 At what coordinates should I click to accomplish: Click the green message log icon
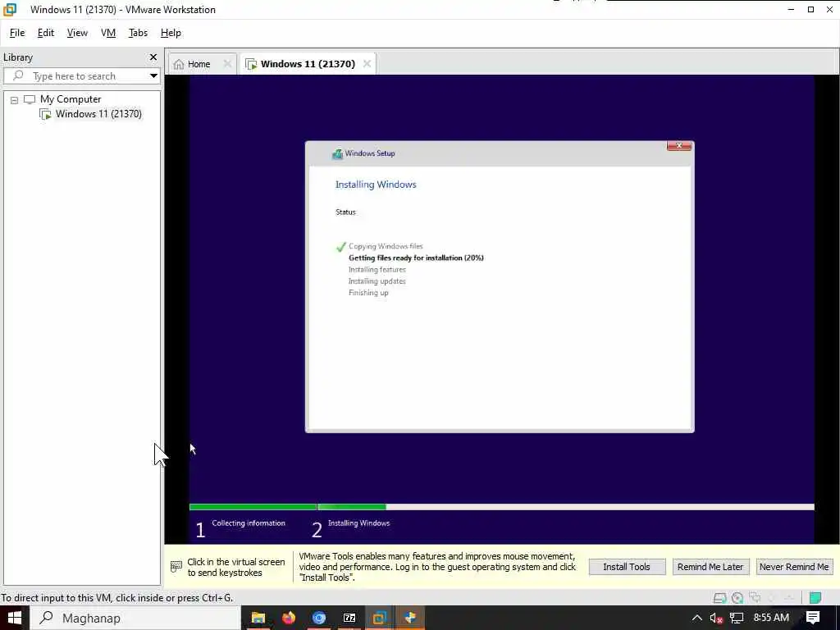coord(815,597)
